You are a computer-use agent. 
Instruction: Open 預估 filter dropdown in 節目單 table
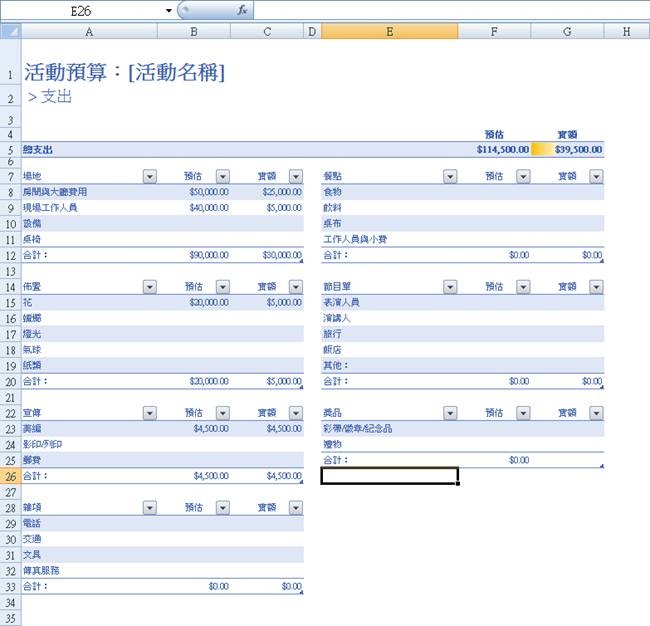point(523,287)
